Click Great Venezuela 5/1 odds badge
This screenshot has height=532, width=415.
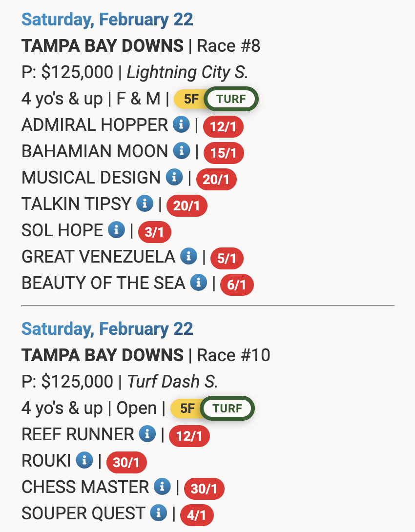pyautogui.click(x=227, y=259)
